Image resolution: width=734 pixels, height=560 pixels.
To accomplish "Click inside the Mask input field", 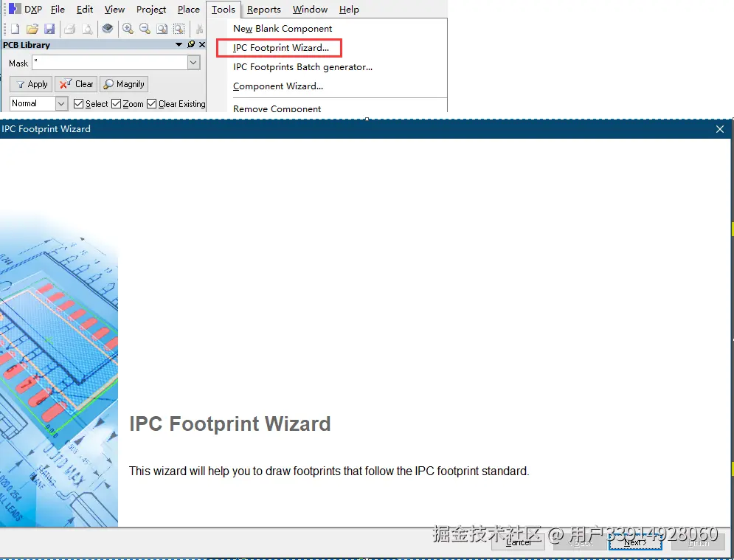I will click(110, 63).
